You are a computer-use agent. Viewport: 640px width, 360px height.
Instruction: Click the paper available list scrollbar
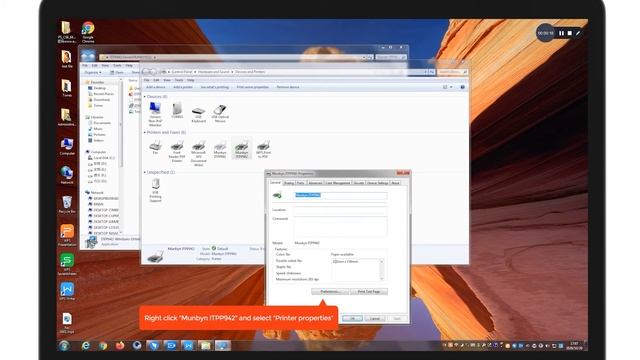(x=382, y=270)
